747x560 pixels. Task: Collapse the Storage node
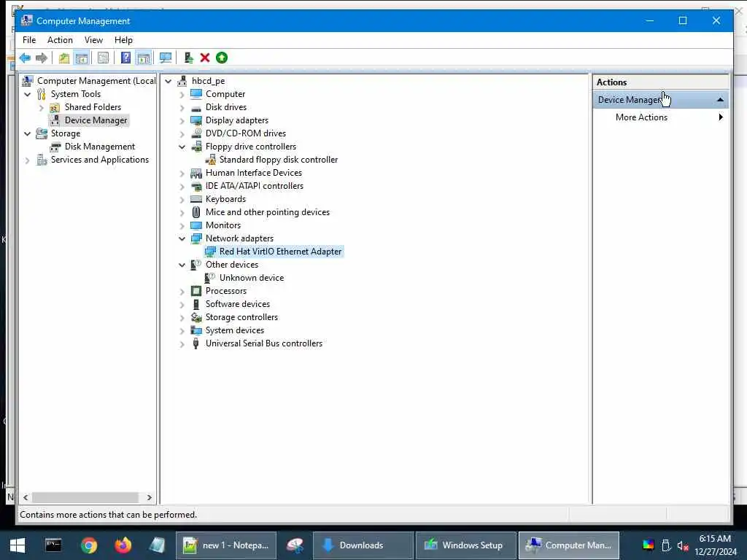click(28, 134)
